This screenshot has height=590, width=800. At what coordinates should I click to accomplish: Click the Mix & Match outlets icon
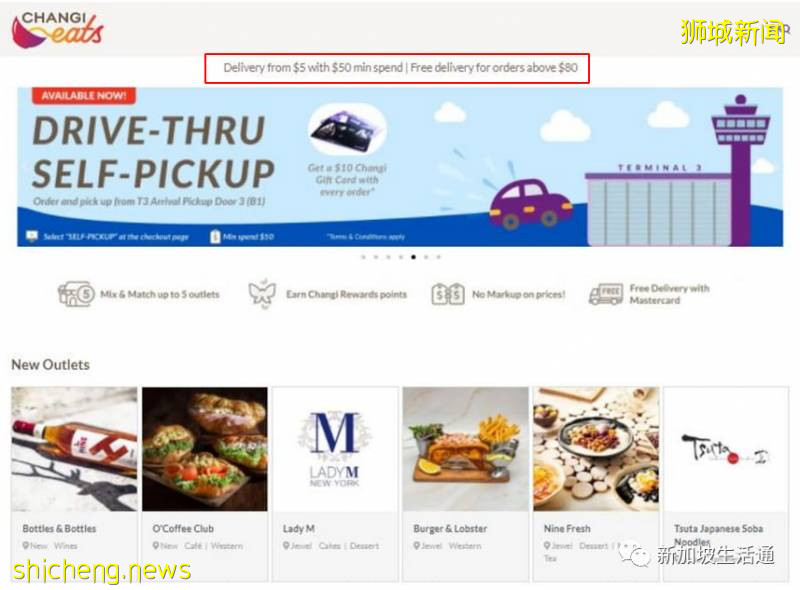point(76,294)
